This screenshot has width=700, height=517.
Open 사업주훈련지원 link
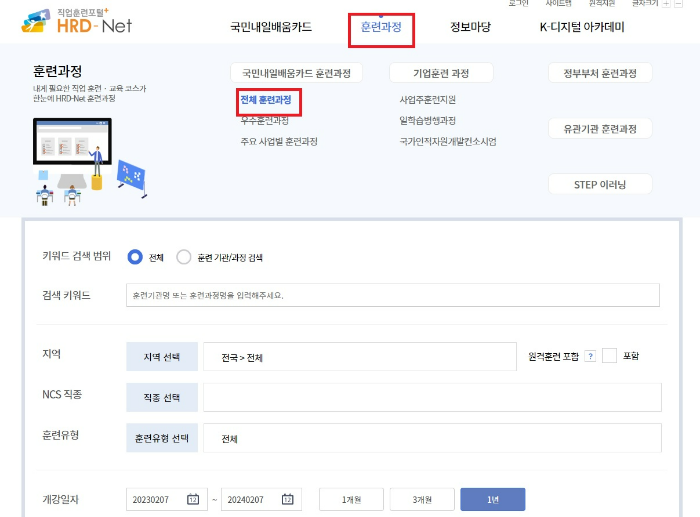click(428, 100)
